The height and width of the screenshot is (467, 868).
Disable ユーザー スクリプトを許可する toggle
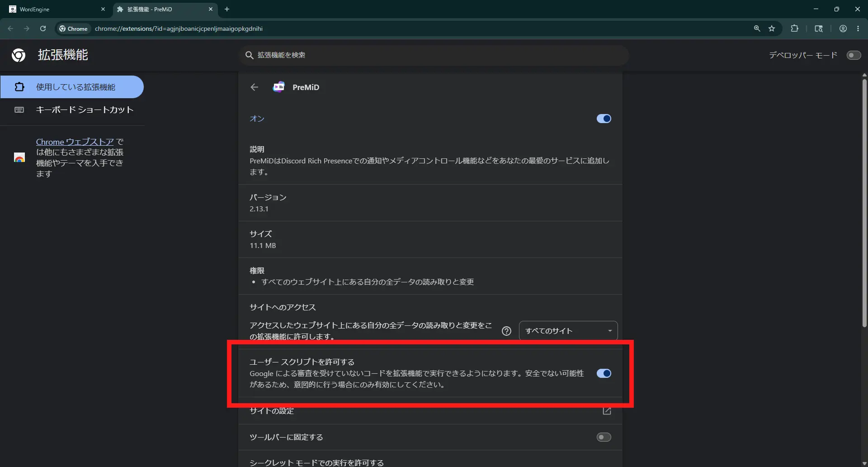click(x=604, y=373)
